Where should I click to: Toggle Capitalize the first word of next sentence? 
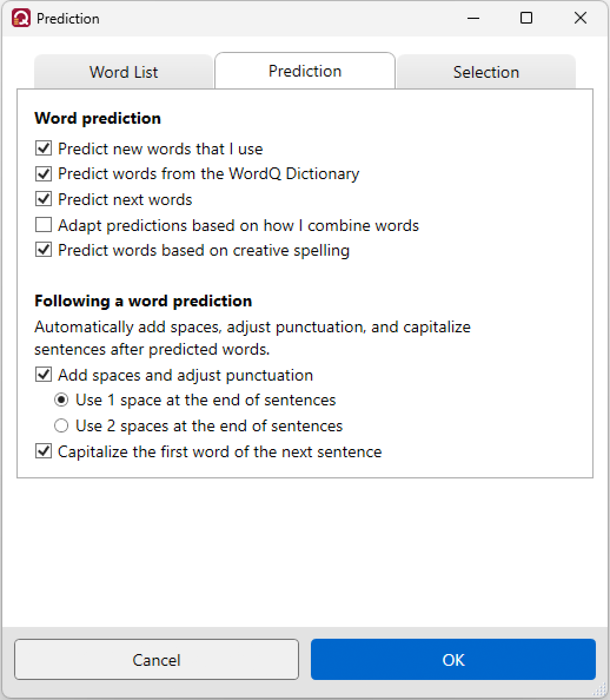pyautogui.click(x=44, y=451)
